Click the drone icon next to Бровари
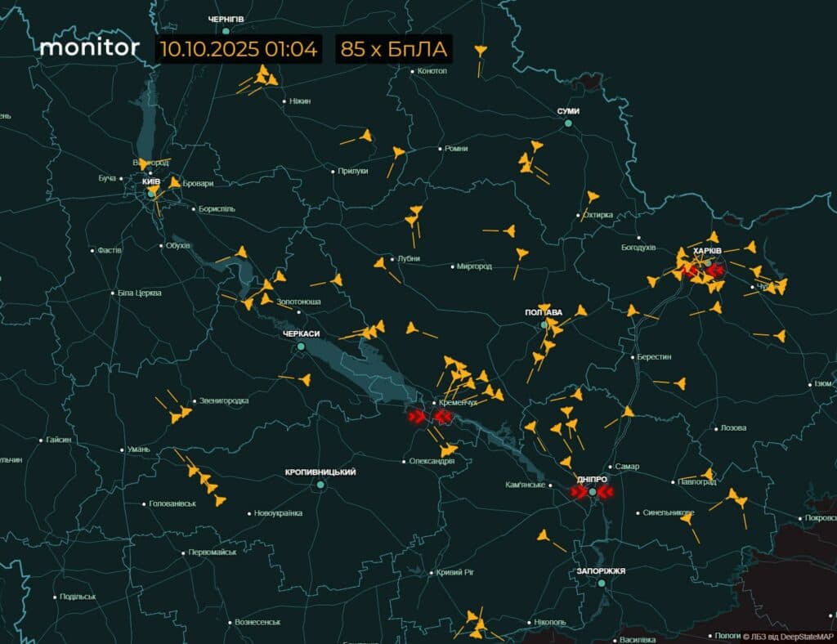837x644 pixels. pyautogui.click(x=174, y=183)
